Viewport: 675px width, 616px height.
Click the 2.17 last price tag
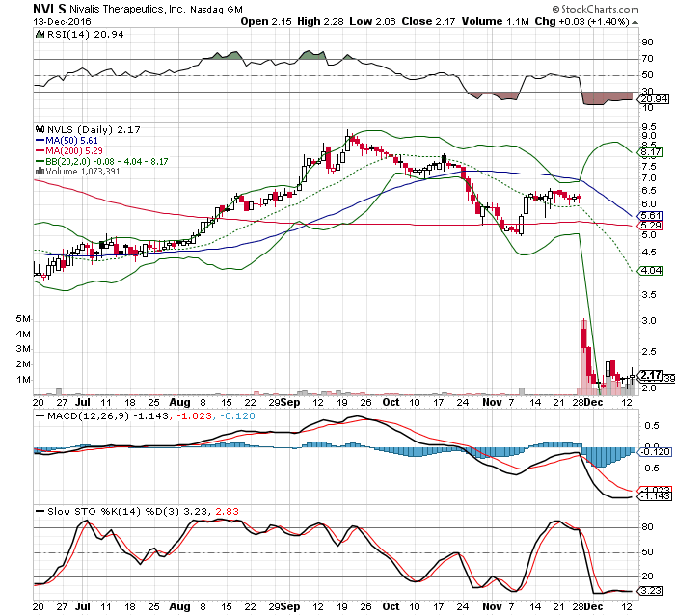click(649, 375)
